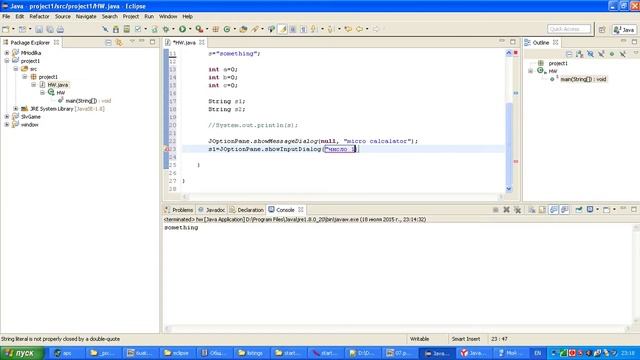This screenshot has height=360, width=640.
Task: Toggle Show Console on standard error change
Action: click(564, 210)
